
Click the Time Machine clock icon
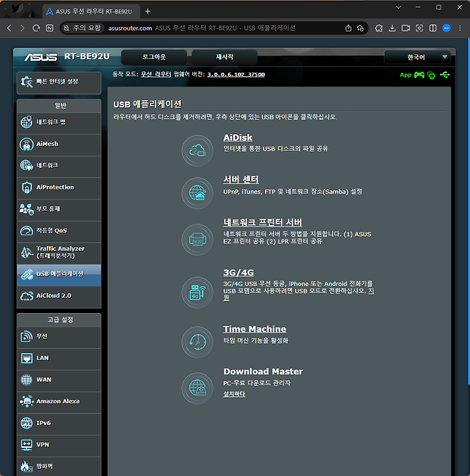tap(197, 341)
